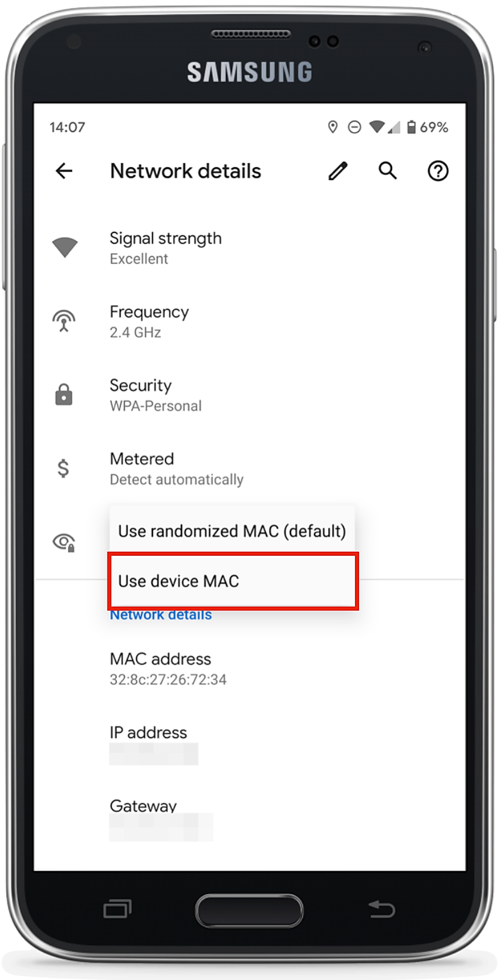Tap the Network details blue heading
The height and width of the screenshot is (980, 500).
[x=161, y=614]
